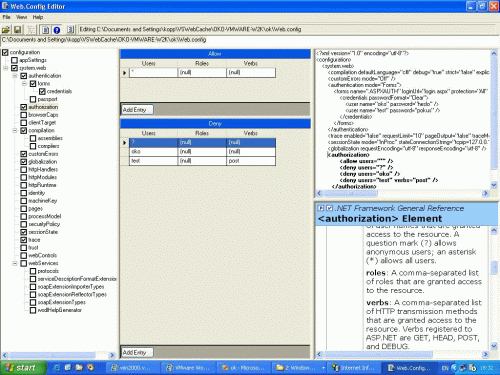Open the win2000.v... taskbar button
The image size is (500, 375).
click(x=132, y=368)
